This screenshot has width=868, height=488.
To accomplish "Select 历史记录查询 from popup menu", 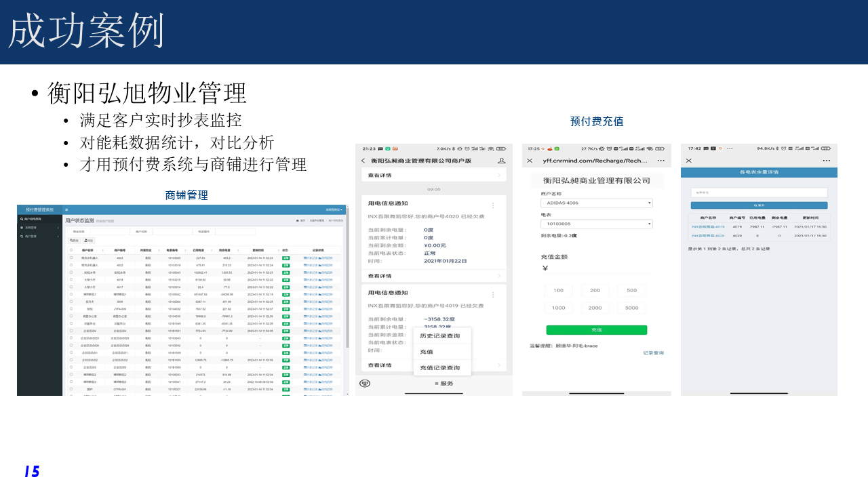I will (439, 336).
